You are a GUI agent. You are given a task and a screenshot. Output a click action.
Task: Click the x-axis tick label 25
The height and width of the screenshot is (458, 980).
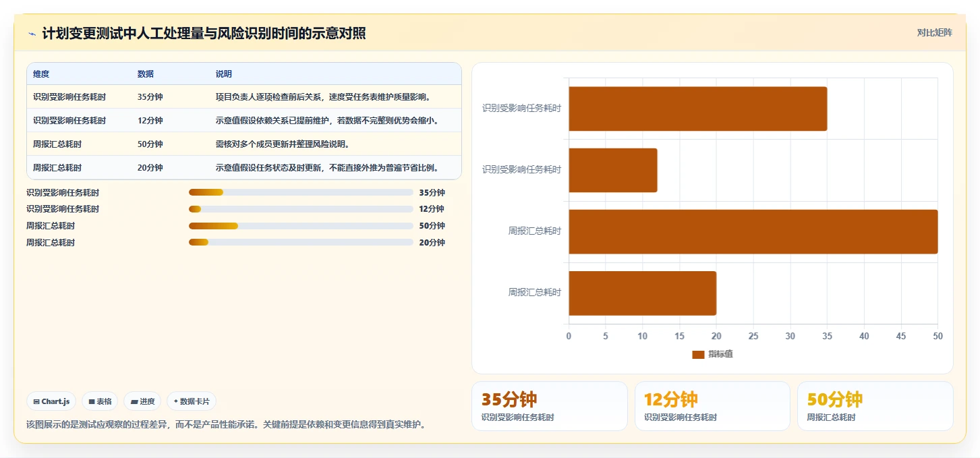tap(753, 336)
